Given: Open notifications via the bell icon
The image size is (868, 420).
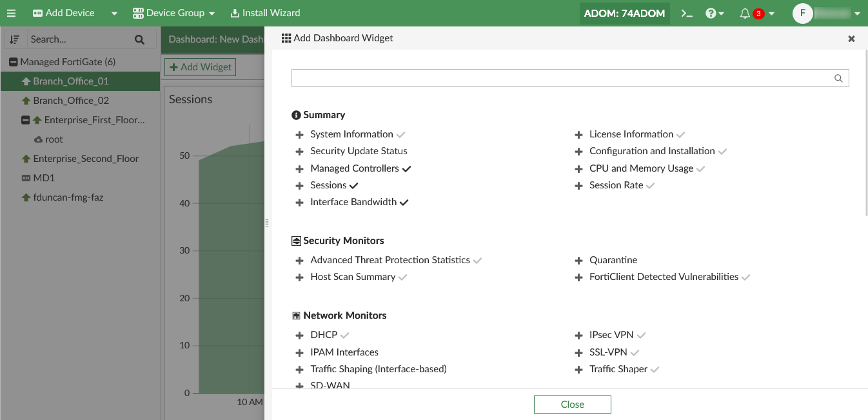Looking at the screenshot, I should pos(746,12).
